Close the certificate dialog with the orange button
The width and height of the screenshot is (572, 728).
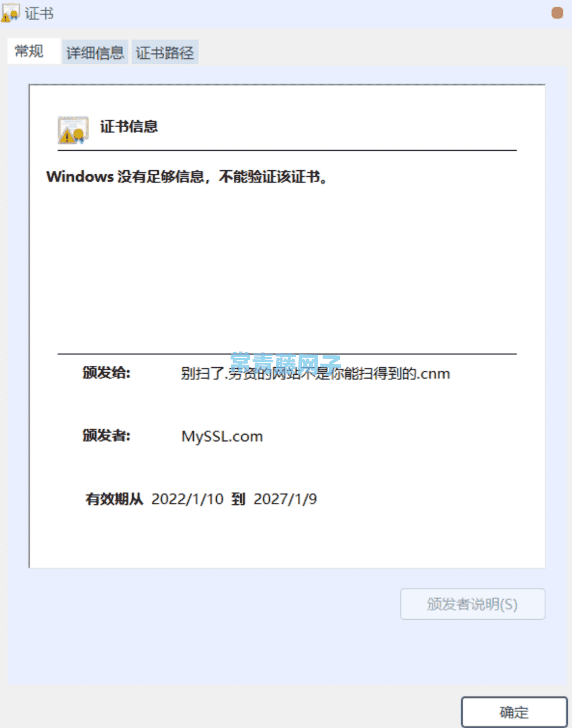pos(557,13)
